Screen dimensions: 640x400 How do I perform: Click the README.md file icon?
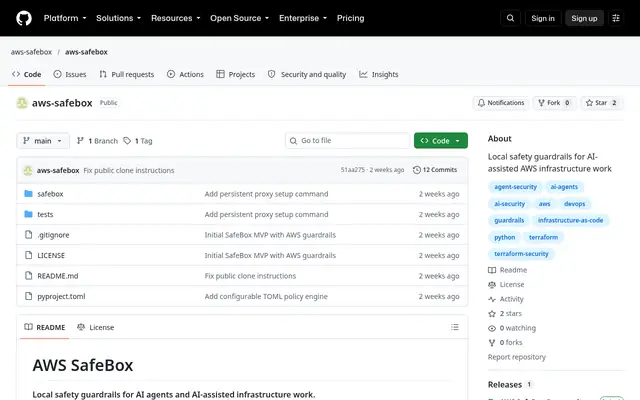(28, 276)
